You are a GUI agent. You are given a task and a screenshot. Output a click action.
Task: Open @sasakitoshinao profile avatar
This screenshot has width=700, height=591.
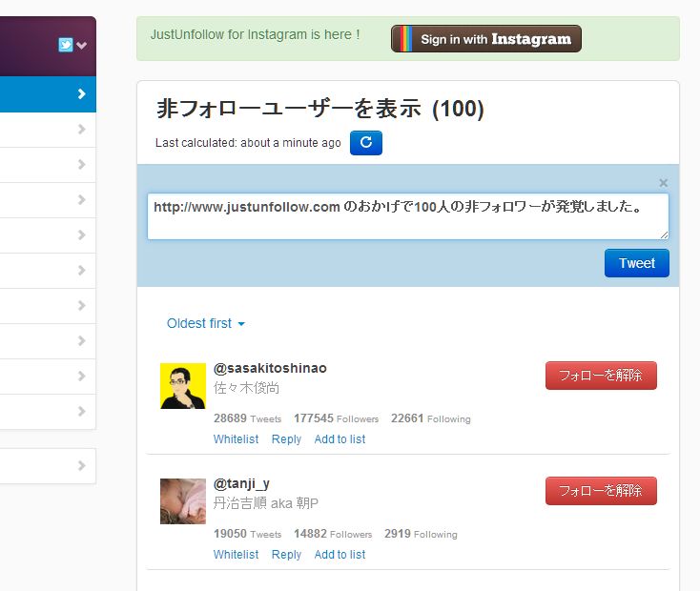(x=183, y=386)
